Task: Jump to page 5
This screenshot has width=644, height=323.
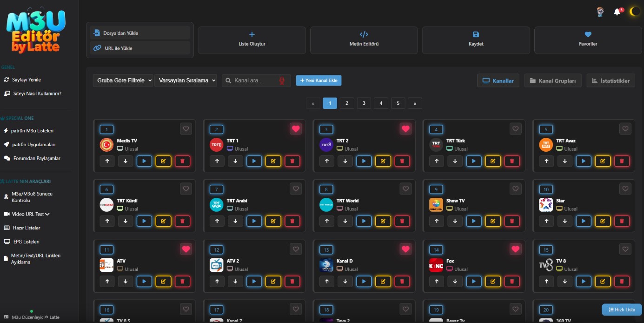Action: [398, 103]
